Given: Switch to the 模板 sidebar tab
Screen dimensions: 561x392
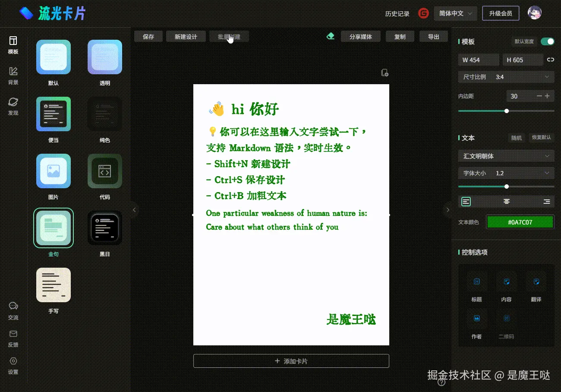Looking at the screenshot, I should 13,45.
